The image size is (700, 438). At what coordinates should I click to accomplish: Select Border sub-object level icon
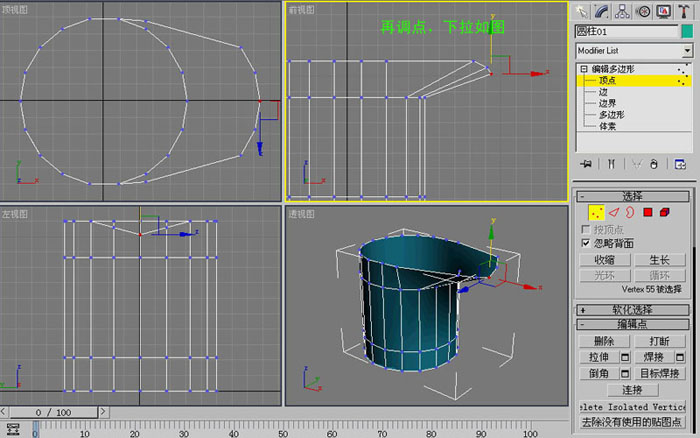coord(630,213)
